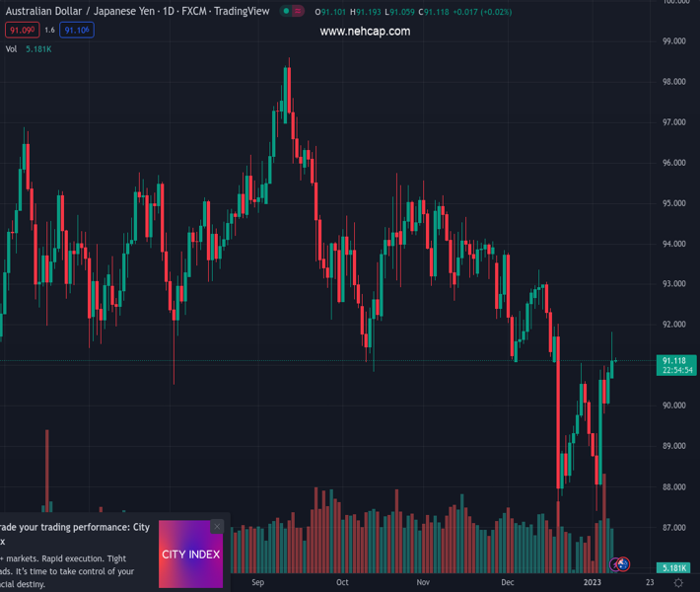Click Dec on the time axis

coord(507,583)
